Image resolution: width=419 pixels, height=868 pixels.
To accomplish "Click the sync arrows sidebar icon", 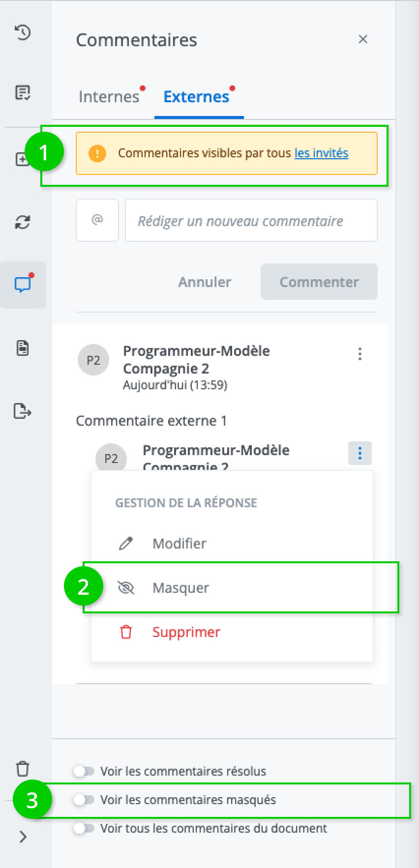I will (23, 222).
